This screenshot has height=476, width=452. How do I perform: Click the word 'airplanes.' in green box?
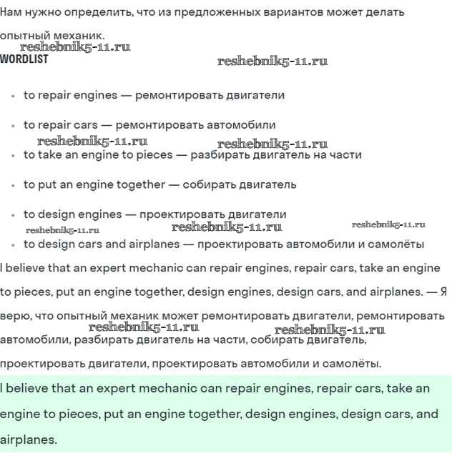tap(29, 440)
